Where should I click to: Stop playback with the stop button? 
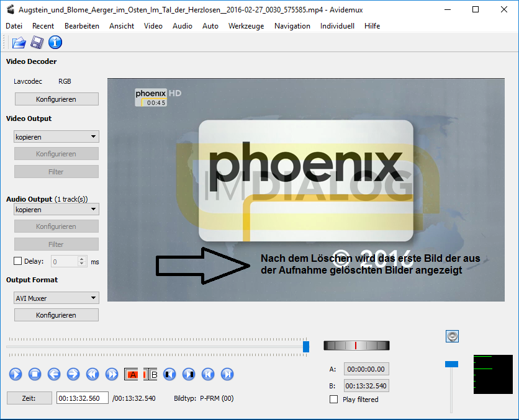click(35, 374)
